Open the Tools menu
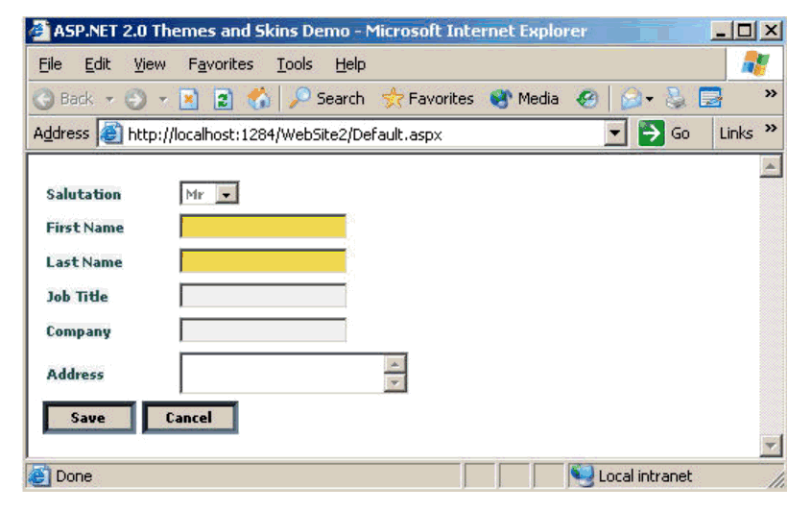The image size is (812, 511). coord(294,64)
